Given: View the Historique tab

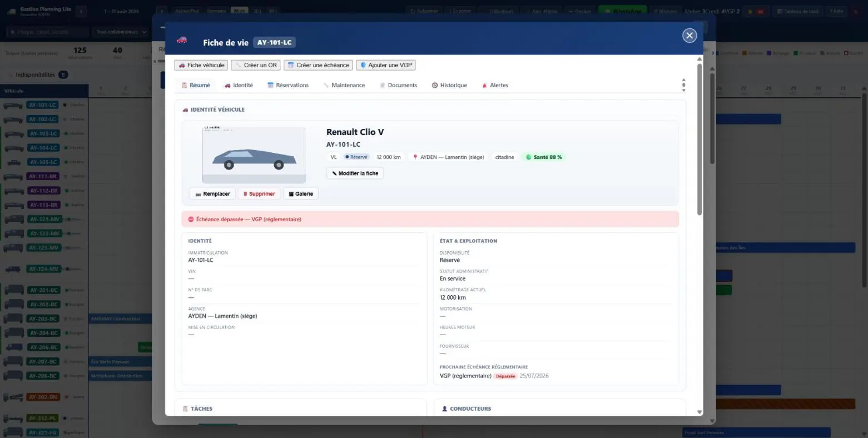Looking at the screenshot, I should [449, 85].
